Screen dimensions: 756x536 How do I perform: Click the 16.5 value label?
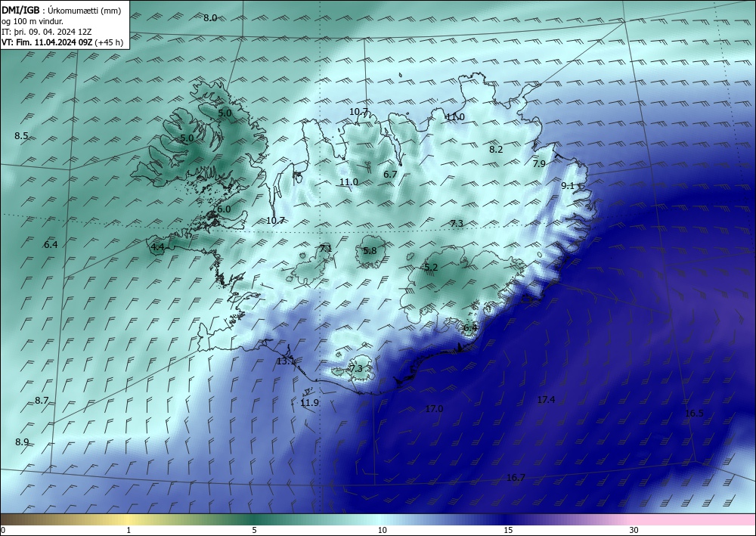coord(694,413)
